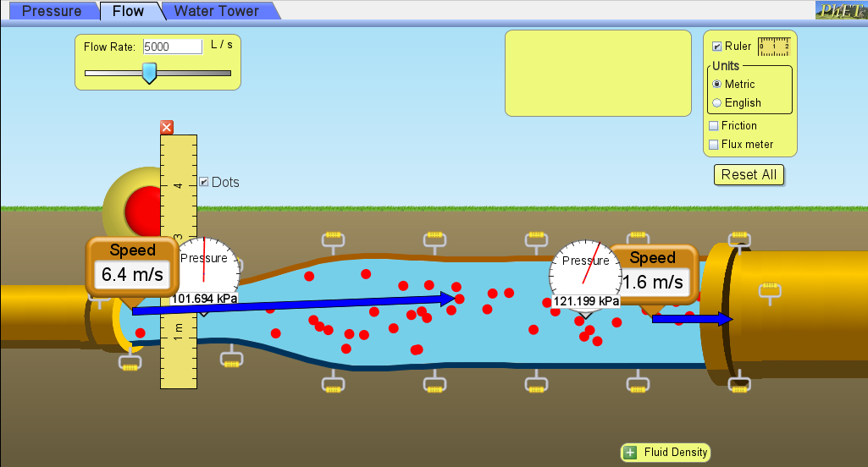Uncheck the Ruler checkbox
The height and width of the screenshot is (467, 868).
pyautogui.click(x=717, y=47)
